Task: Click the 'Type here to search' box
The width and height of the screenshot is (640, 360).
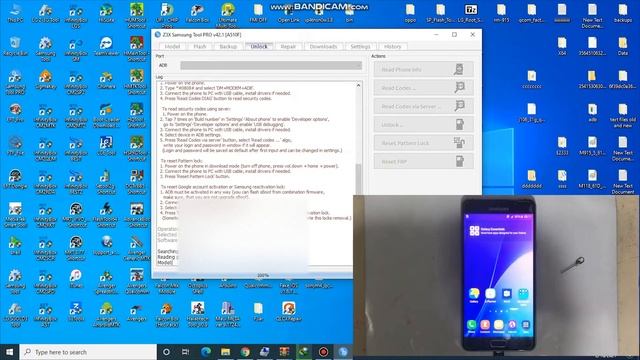Action: 88,352
